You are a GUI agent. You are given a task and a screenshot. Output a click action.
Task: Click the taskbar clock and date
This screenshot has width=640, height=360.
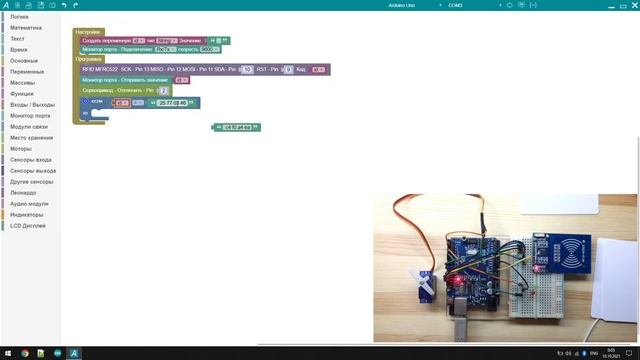(611, 353)
